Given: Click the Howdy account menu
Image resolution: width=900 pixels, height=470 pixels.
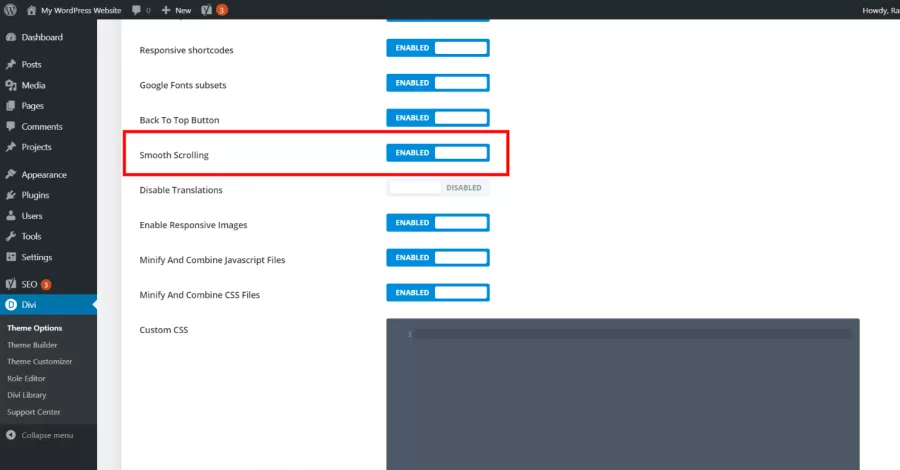Looking at the screenshot, I should 880,10.
